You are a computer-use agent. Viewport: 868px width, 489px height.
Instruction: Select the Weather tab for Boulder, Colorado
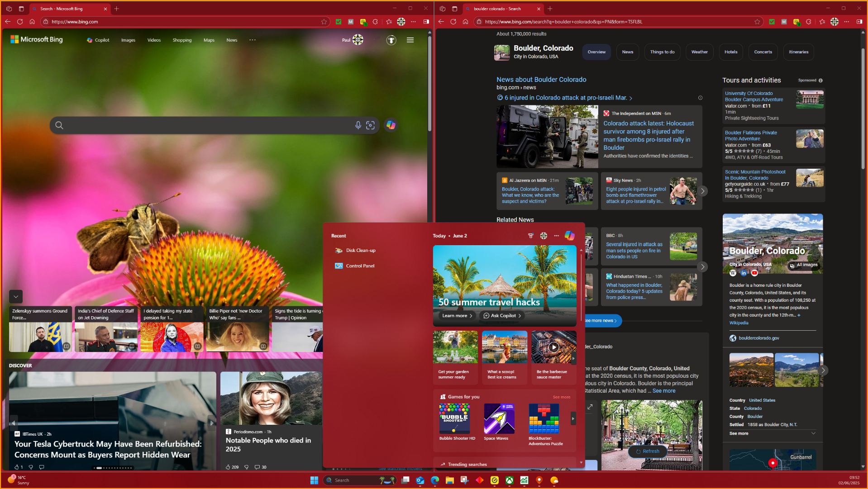tap(699, 52)
